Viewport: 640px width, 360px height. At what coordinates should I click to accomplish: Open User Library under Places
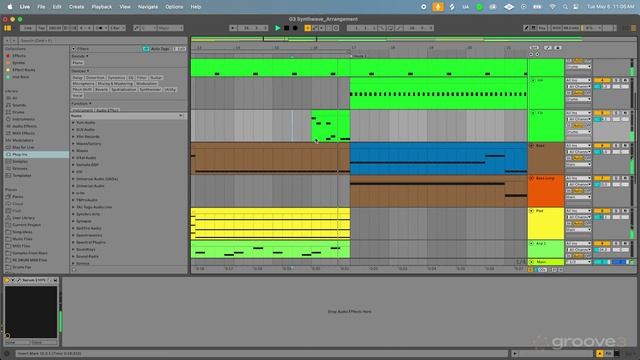coord(23,218)
